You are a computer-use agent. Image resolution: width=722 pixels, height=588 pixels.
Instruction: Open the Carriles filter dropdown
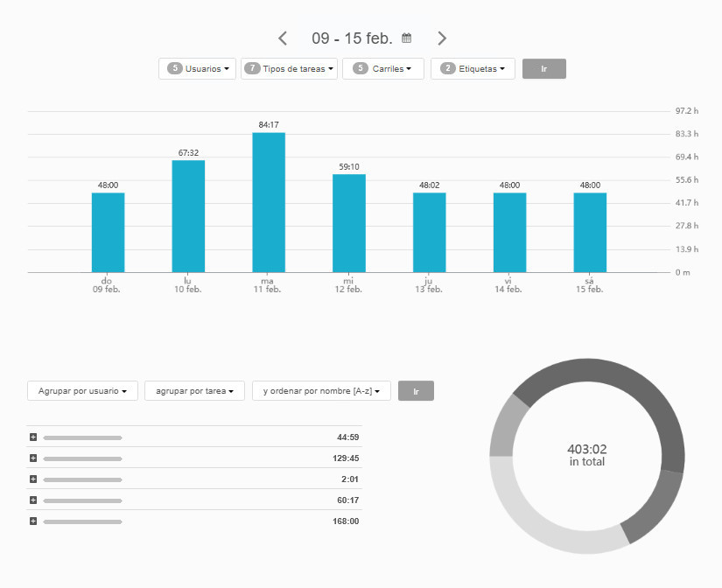tap(383, 69)
